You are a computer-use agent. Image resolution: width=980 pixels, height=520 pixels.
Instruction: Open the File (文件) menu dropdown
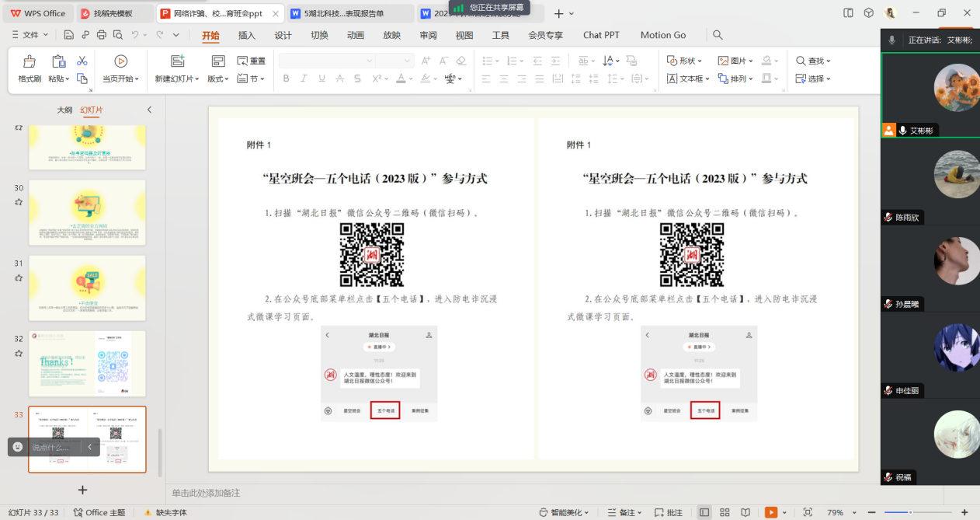click(31, 35)
